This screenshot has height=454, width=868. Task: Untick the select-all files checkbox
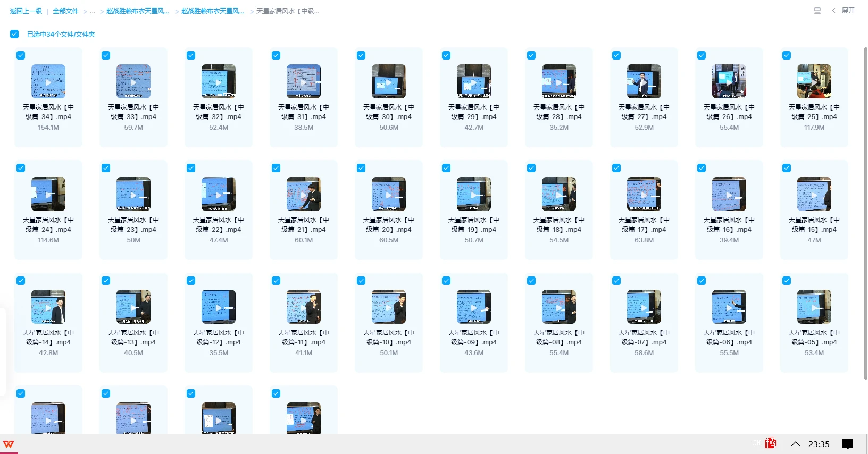[14, 34]
